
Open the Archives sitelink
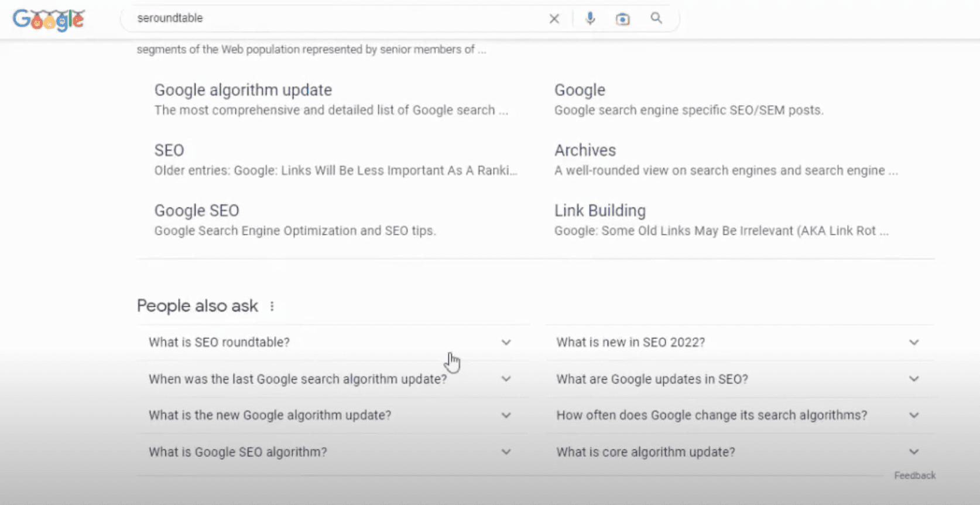585,151
